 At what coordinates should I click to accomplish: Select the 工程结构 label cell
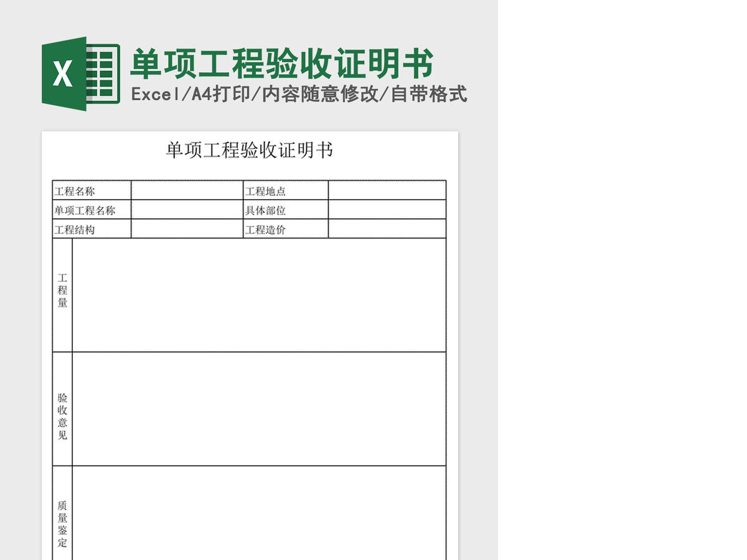pyautogui.click(x=92, y=229)
